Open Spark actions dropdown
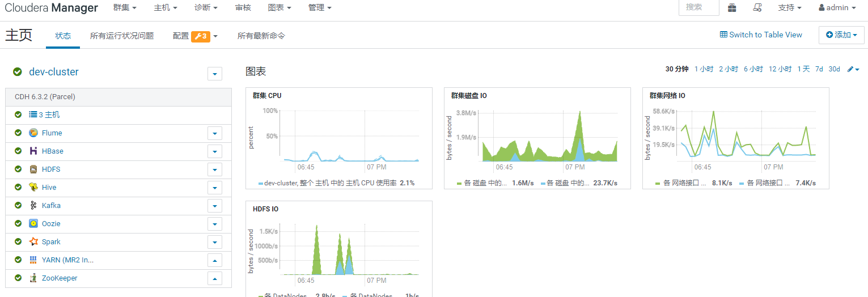The height and width of the screenshot is (297, 868). click(x=215, y=242)
